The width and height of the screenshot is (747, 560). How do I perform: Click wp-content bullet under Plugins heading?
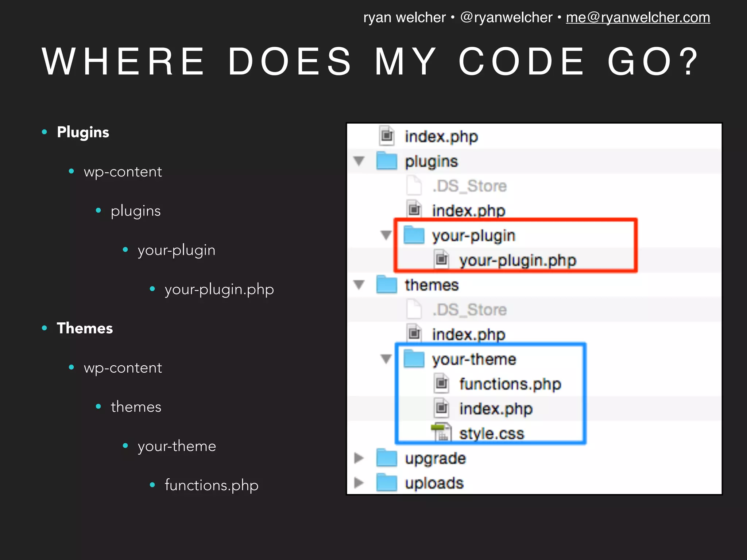click(123, 172)
